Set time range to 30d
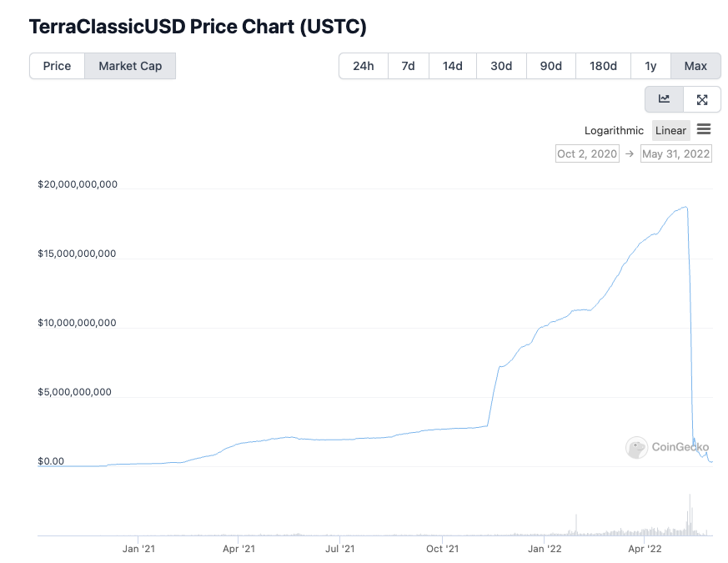The image size is (728, 563). click(x=501, y=66)
